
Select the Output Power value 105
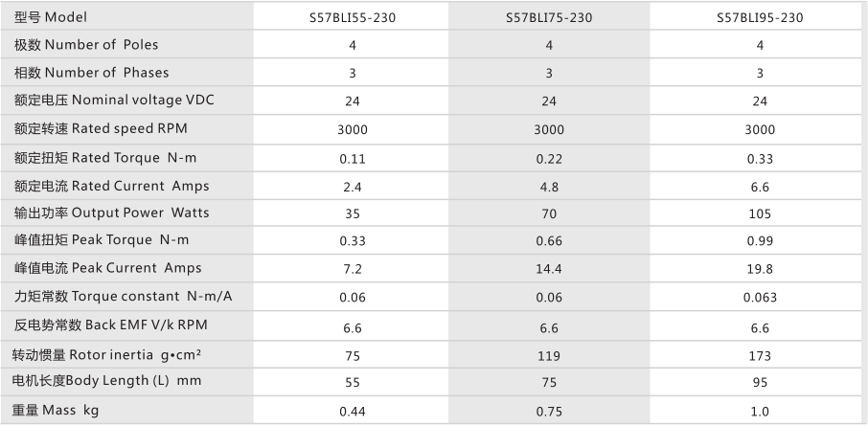tap(760, 213)
